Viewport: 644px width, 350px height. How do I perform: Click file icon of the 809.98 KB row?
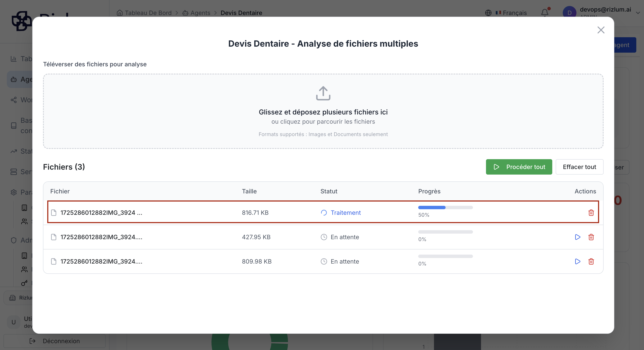pyautogui.click(x=53, y=261)
